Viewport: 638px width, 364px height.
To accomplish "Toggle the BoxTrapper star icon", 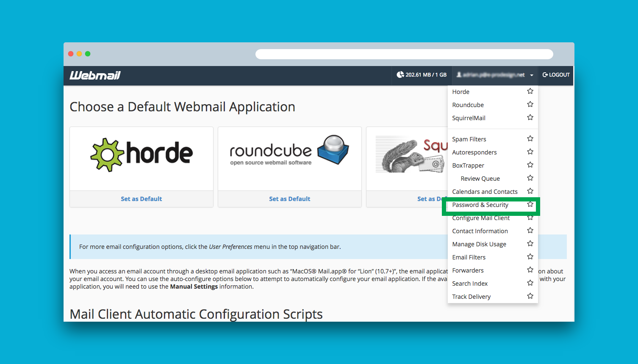I will [x=530, y=165].
